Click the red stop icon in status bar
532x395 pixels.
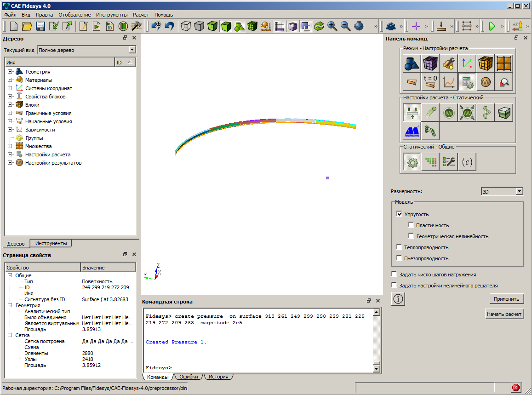coord(516,388)
